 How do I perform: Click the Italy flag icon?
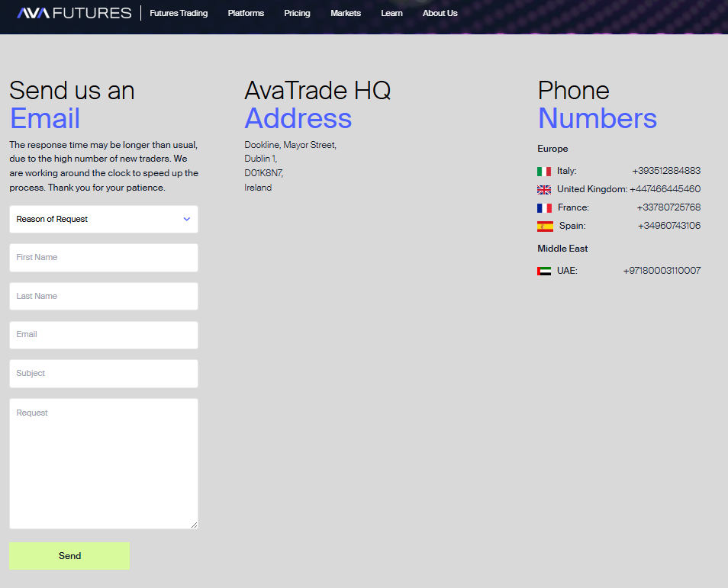point(543,172)
